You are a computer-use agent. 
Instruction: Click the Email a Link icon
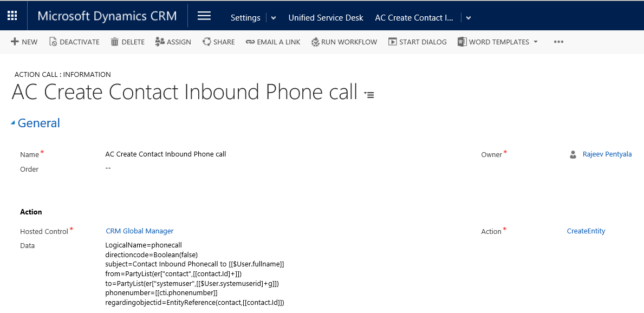pyautogui.click(x=250, y=42)
